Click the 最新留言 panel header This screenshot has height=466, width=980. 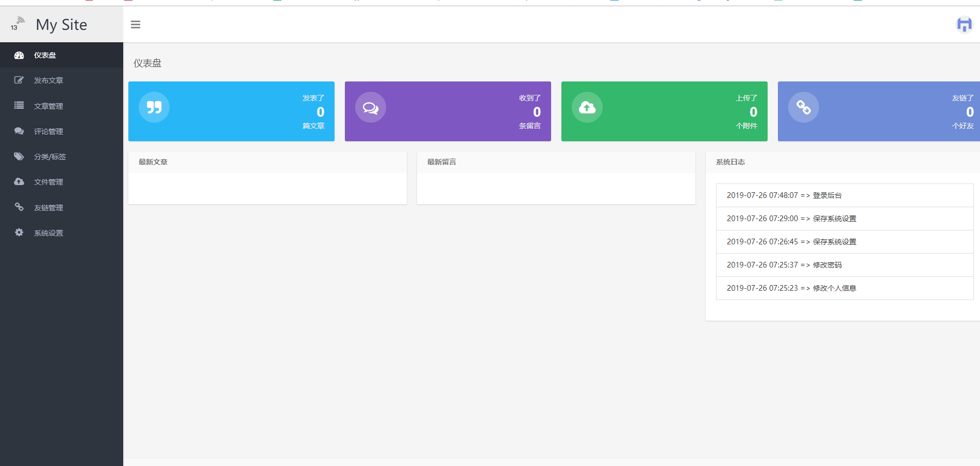(x=441, y=161)
